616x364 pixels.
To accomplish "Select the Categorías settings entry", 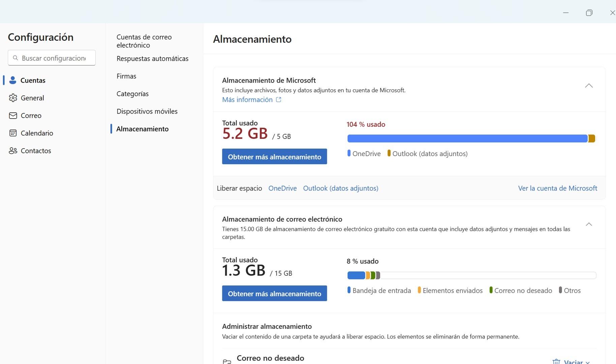I will click(132, 94).
